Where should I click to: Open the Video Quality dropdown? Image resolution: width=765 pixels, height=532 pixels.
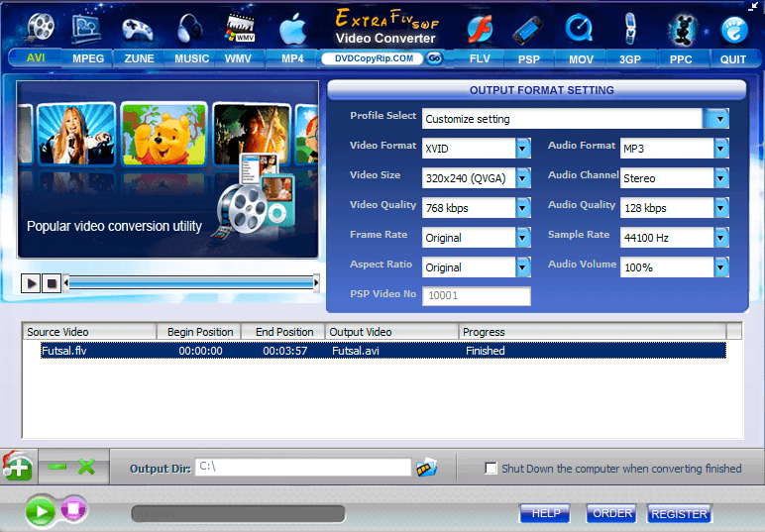click(x=523, y=208)
